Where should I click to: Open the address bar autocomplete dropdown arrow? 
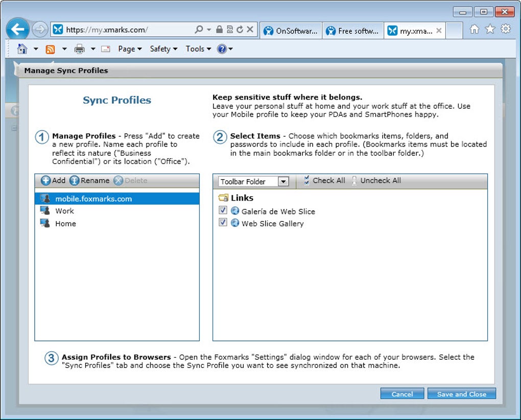(209, 30)
